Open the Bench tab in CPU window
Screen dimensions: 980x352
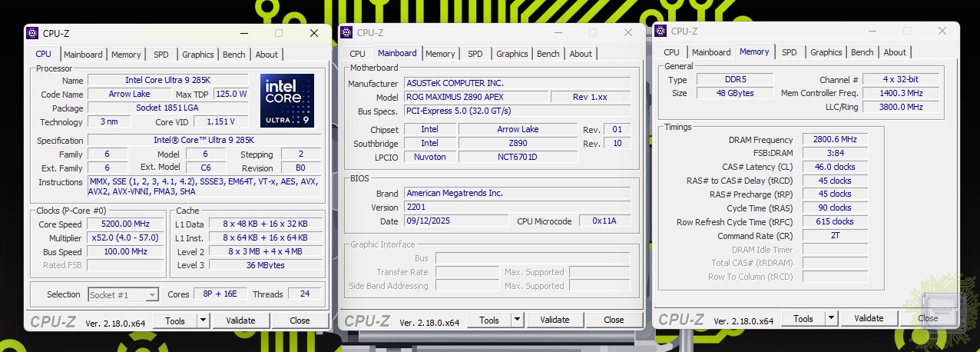(x=234, y=55)
